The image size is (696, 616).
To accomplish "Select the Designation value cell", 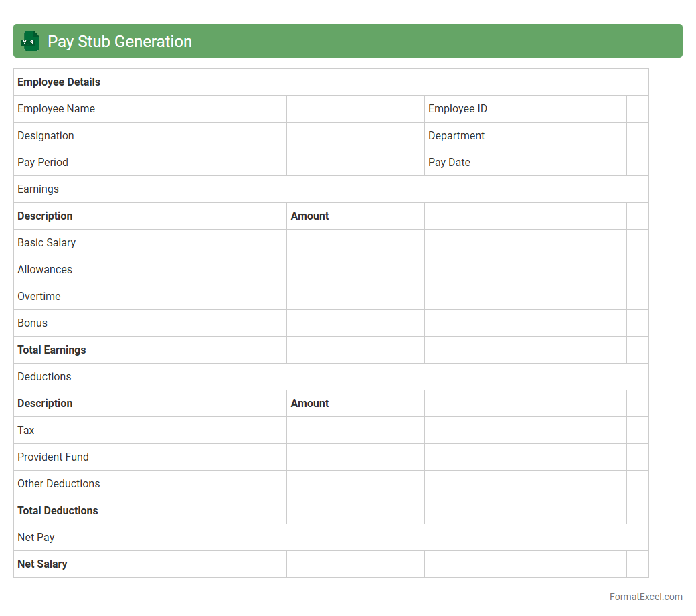I will (355, 136).
